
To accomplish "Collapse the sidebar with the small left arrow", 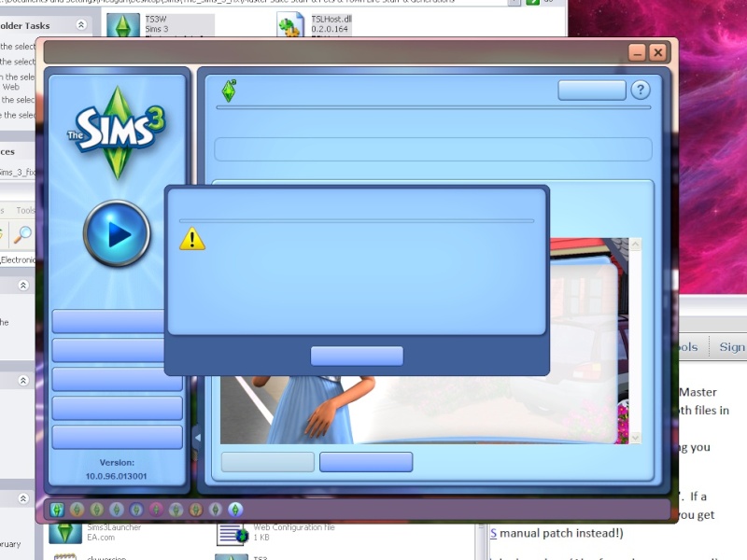I will point(197,437).
